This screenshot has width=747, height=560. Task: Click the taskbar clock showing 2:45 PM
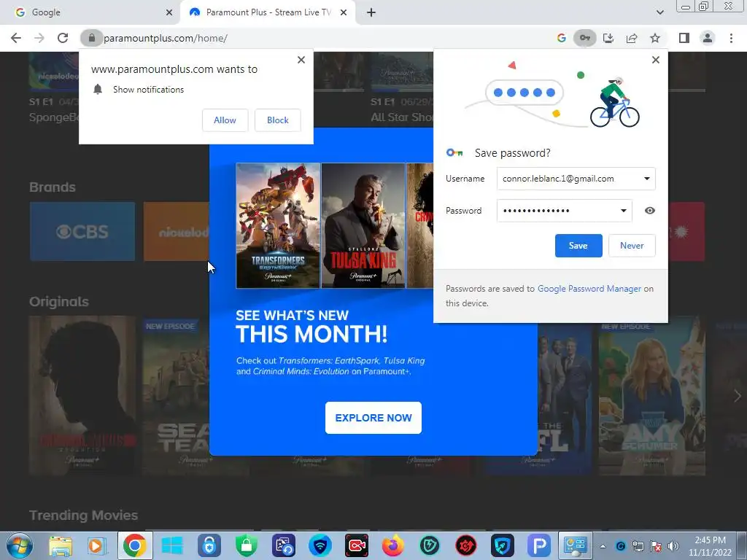coord(710,546)
